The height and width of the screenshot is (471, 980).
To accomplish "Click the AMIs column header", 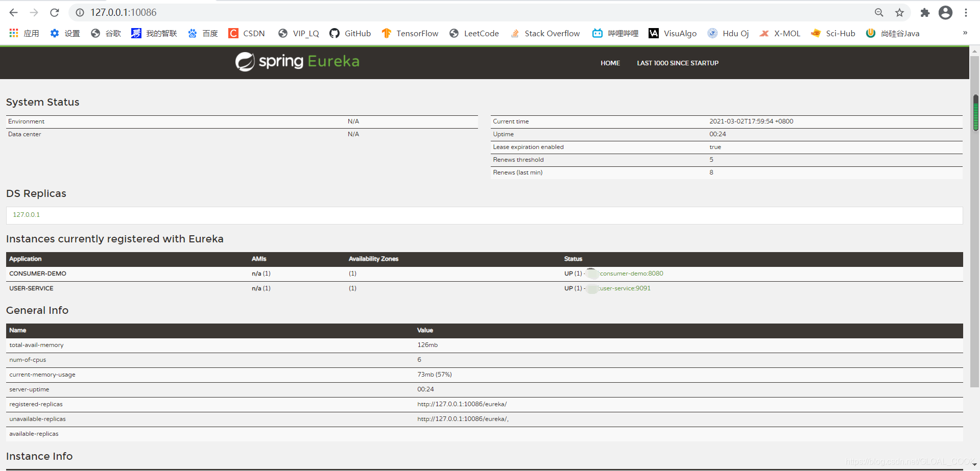I will [259, 259].
